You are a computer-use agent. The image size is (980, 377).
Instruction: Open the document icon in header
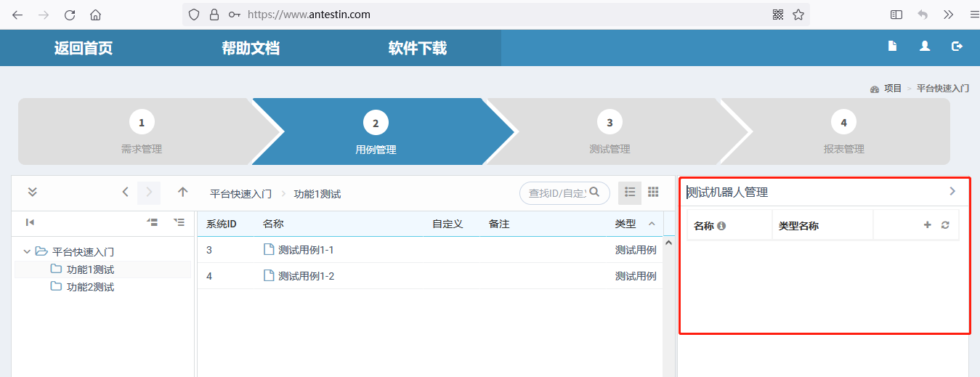(892, 46)
